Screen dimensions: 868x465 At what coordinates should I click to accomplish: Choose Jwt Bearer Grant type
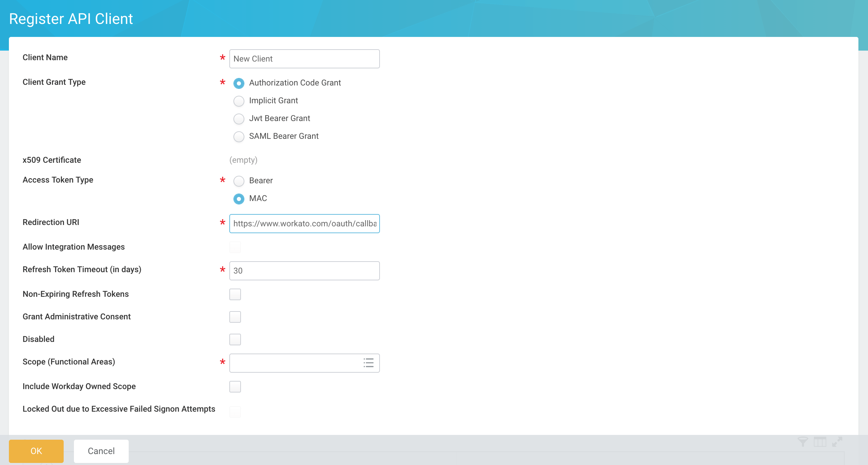tap(239, 119)
